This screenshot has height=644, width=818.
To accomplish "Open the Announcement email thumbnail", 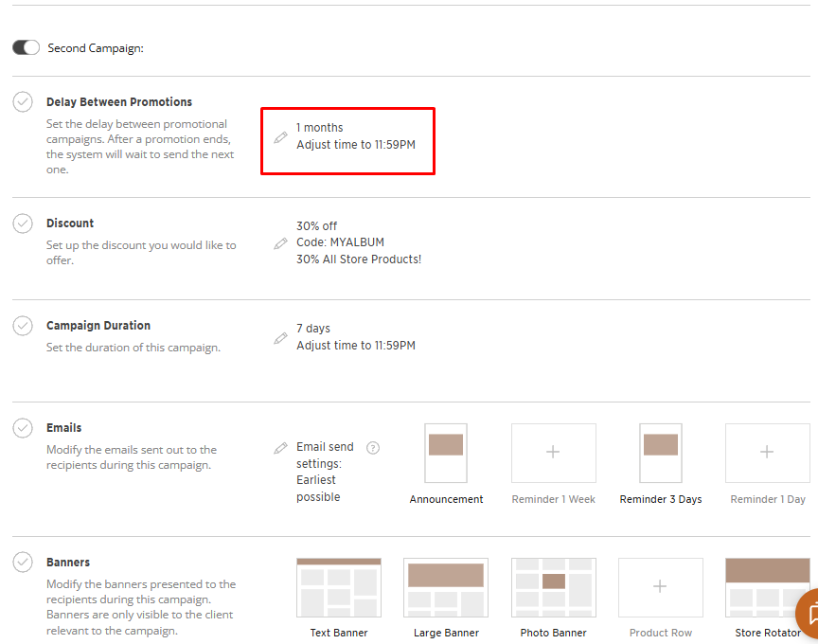I will [446, 454].
